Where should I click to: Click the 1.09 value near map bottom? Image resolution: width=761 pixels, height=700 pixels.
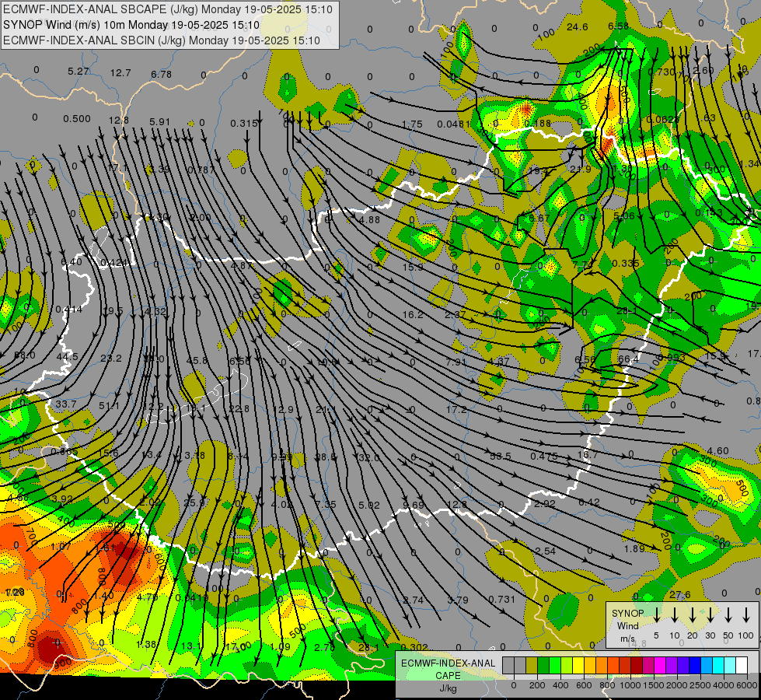coord(280,646)
